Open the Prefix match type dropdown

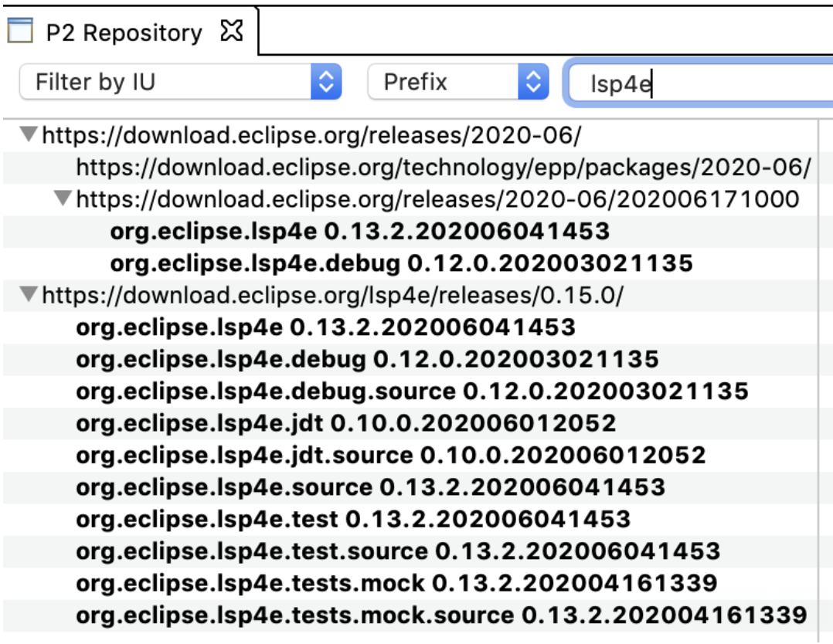(457, 82)
